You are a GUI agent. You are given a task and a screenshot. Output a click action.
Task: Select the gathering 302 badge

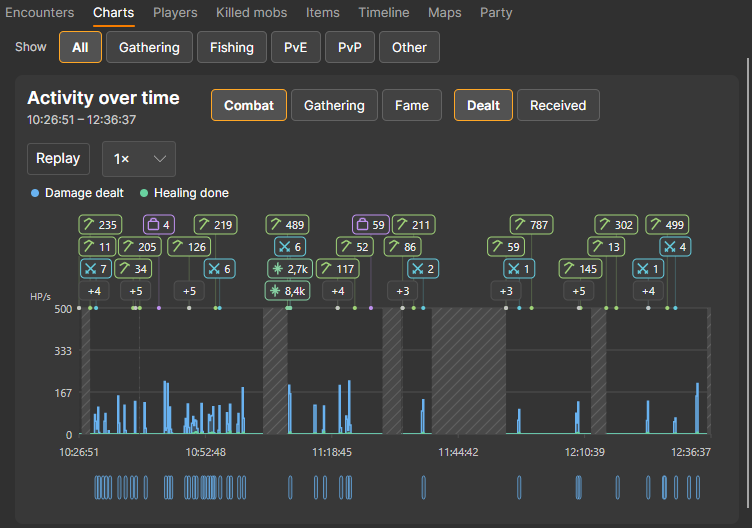(616, 224)
